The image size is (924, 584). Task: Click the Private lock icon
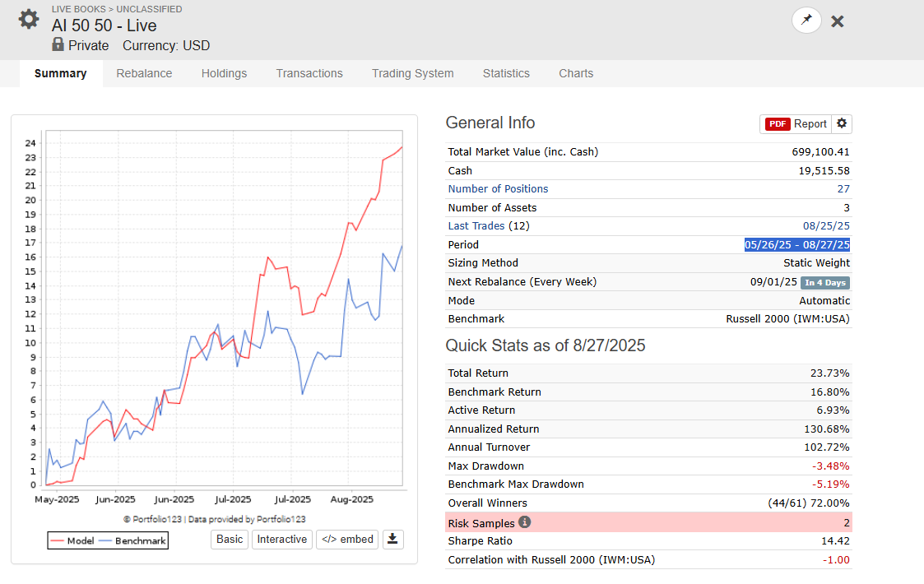click(58, 44)
